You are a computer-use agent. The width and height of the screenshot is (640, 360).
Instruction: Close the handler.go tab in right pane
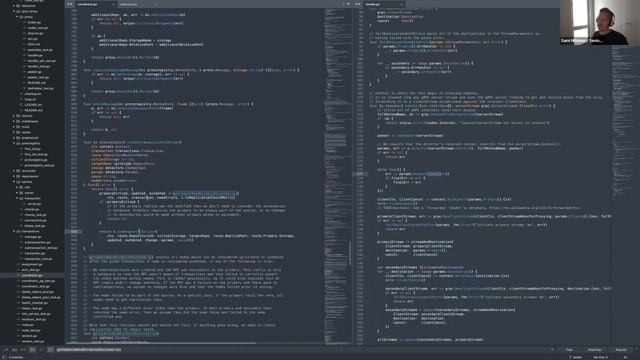coord(402,4)
